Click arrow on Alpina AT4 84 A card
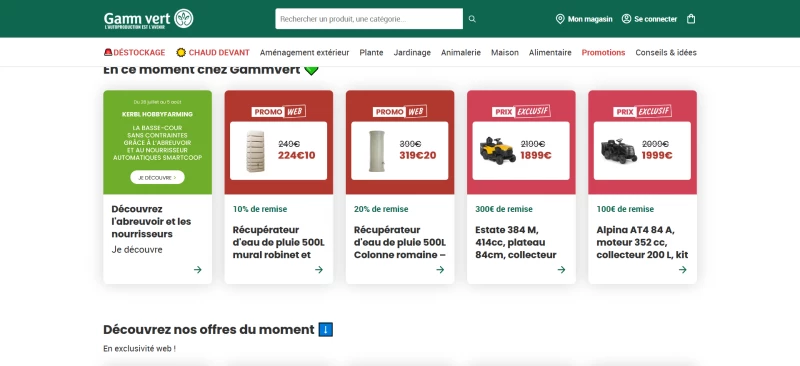The width and height of the screenshot is (800, 366). pyautogui.click(x=683, y=270)
